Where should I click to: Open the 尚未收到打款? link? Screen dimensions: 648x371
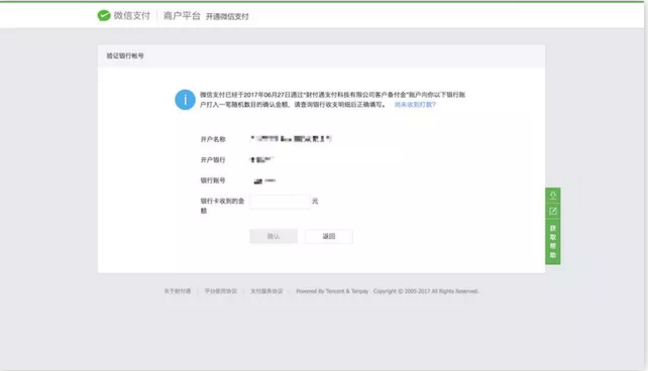click(x=415, y=105)
